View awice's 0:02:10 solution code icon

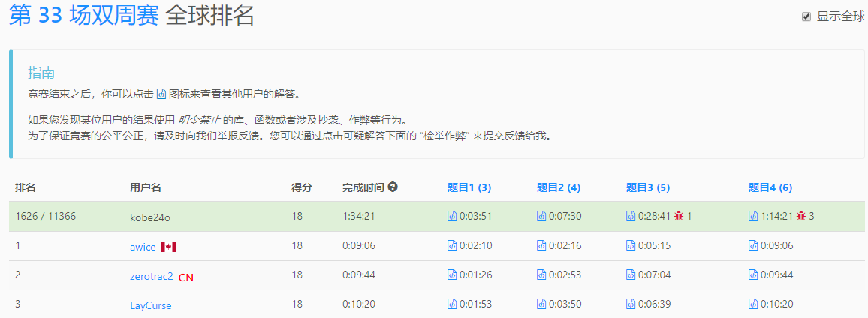coord(452,245)
